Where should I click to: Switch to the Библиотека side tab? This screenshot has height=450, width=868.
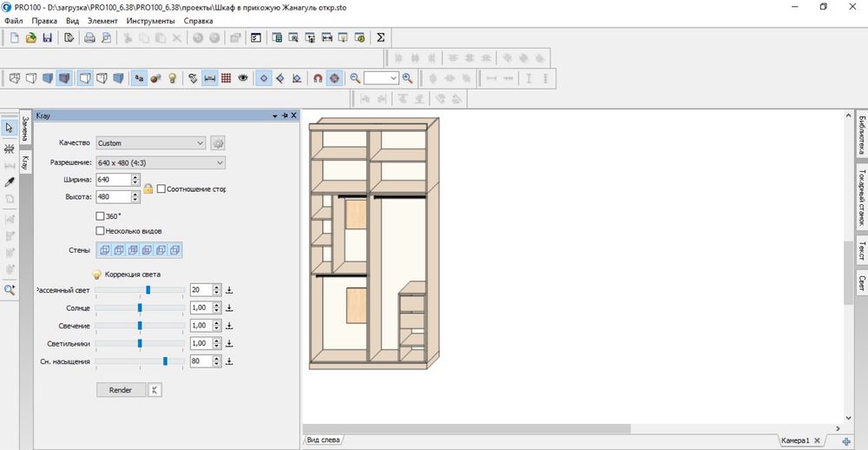point(861,136)
